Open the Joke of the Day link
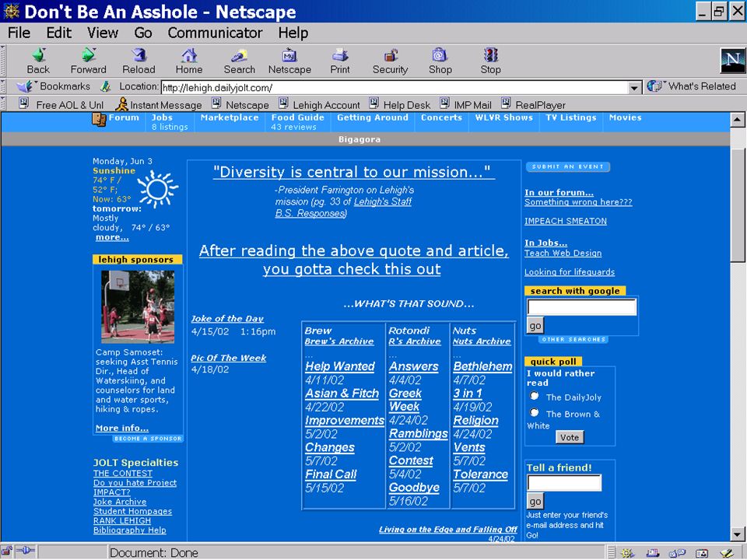This screenshot has width=747, height=560. click(227, 319)
